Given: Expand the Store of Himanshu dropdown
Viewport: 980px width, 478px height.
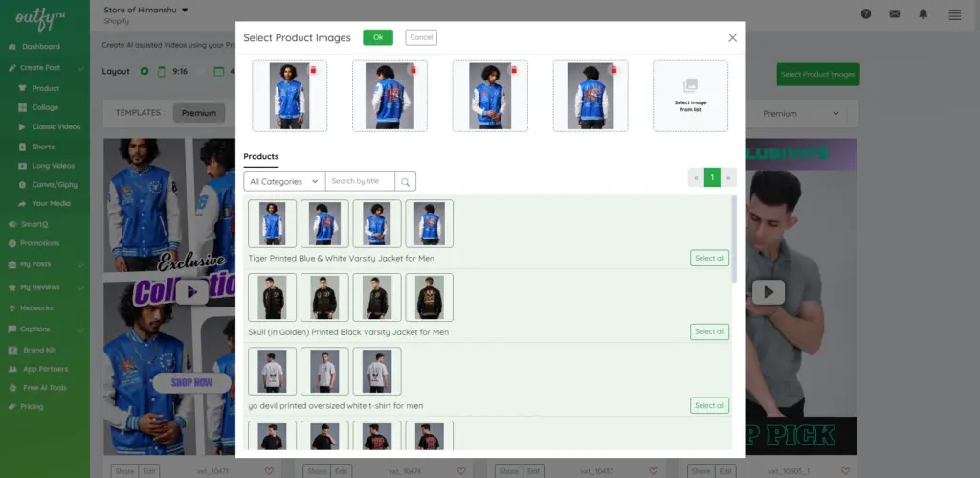Looking at the screenshot, I should pyautogui.click(x=185, y=10).
